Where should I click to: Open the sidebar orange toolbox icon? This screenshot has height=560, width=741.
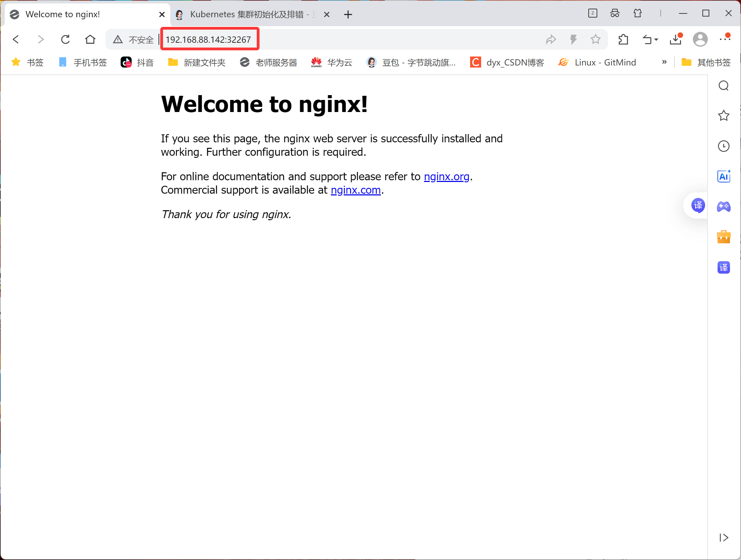723,237
